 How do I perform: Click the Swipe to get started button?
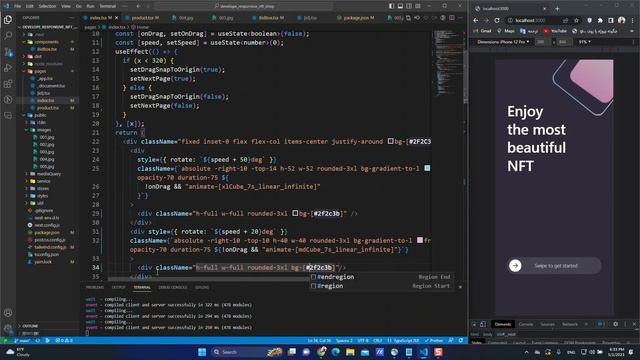pyautogui.click(x=554, y=266)
